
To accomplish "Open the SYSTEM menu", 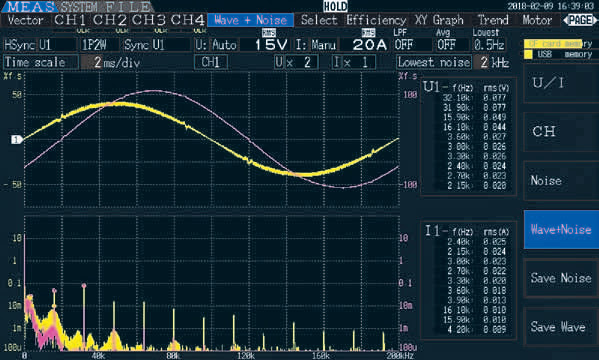I will coord(79,6).
